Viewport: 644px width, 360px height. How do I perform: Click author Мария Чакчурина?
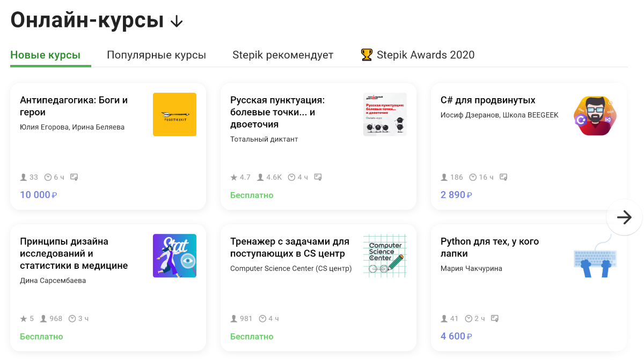coord(471,268)
